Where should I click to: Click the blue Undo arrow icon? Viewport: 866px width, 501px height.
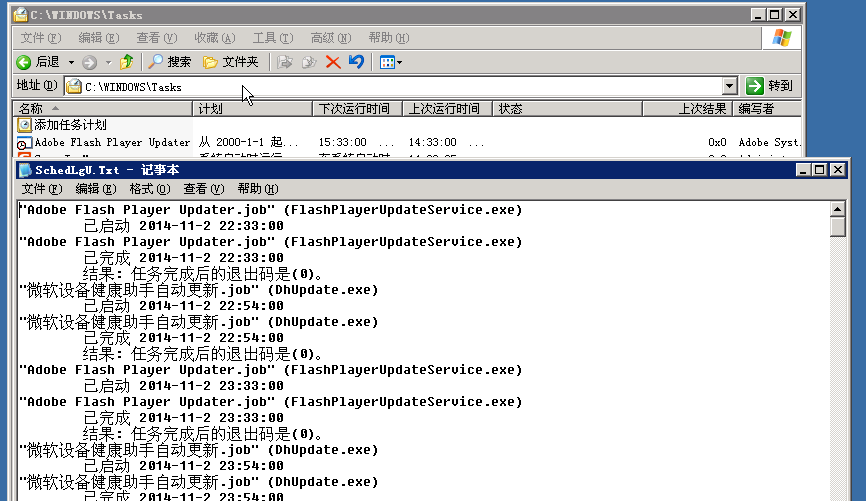356,62
